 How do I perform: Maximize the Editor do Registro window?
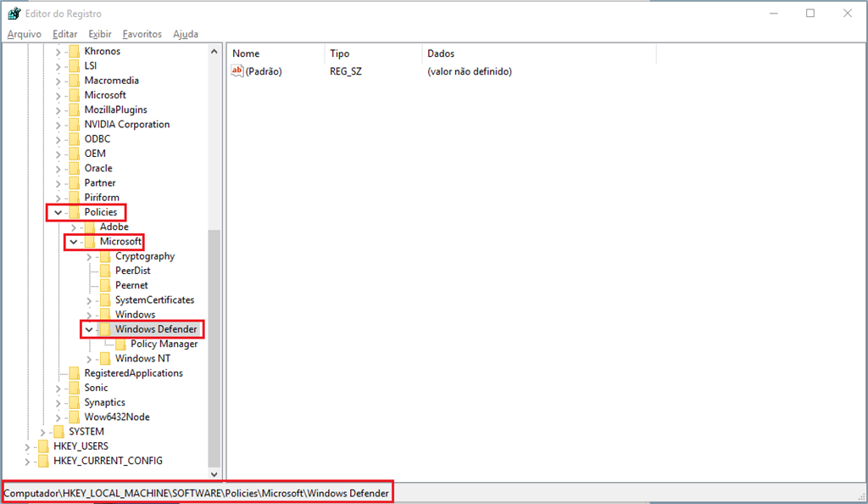pyautogui.click(x=810, y=14)
